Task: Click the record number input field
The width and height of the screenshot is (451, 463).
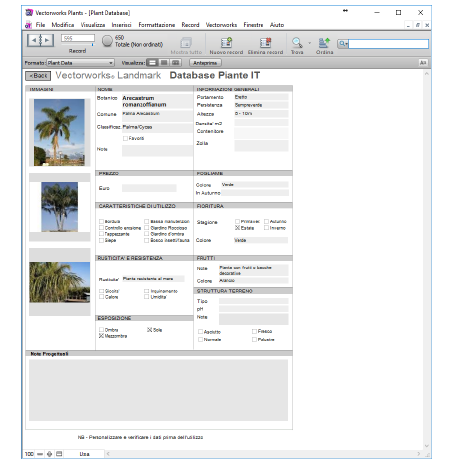Action: (x=78, y=38)
